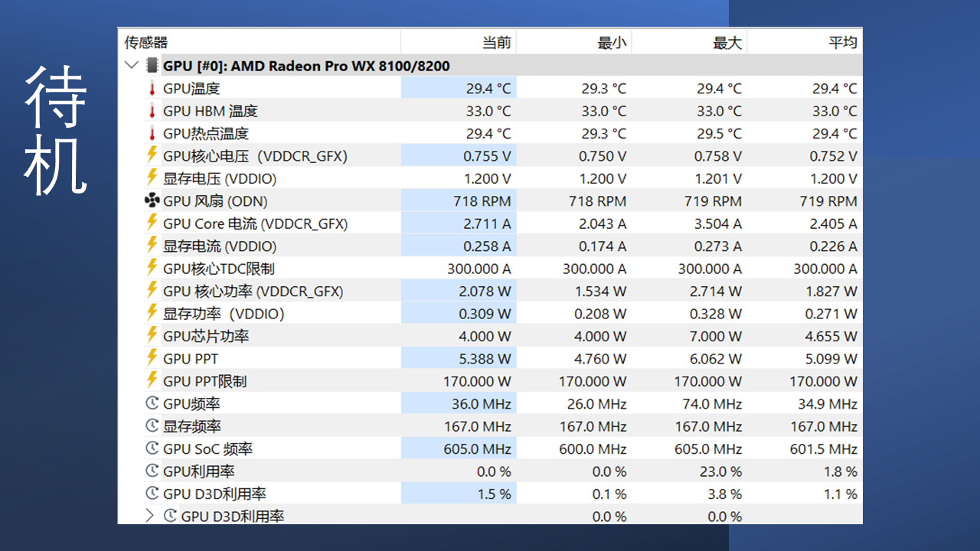The image size is (980, 551).
Task: Click the lightning icon for GPU核心TDC限制
Action: (x=152, y=269)
